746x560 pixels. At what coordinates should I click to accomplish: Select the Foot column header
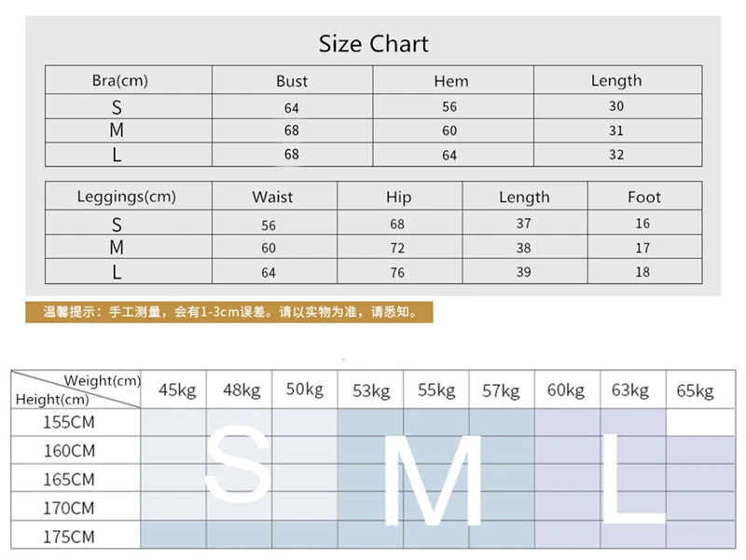[643, 197]
